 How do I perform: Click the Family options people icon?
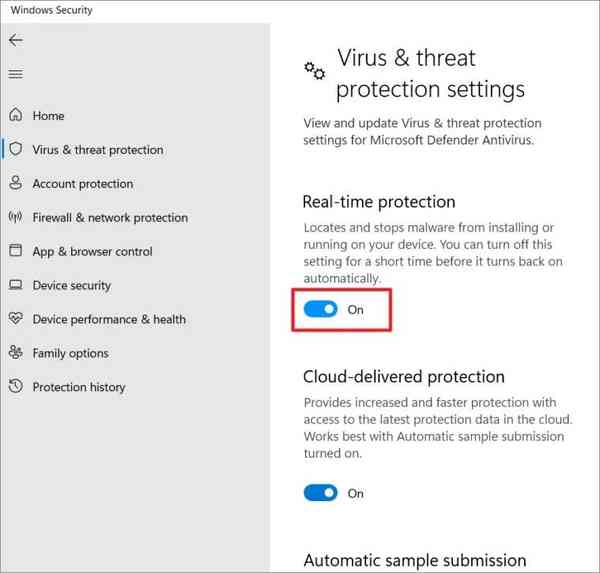tap(15, 353)
